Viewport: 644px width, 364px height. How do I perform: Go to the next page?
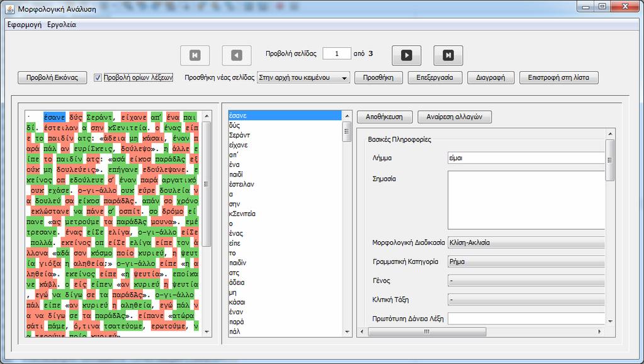pyautogui.click(x=407, y=55)
